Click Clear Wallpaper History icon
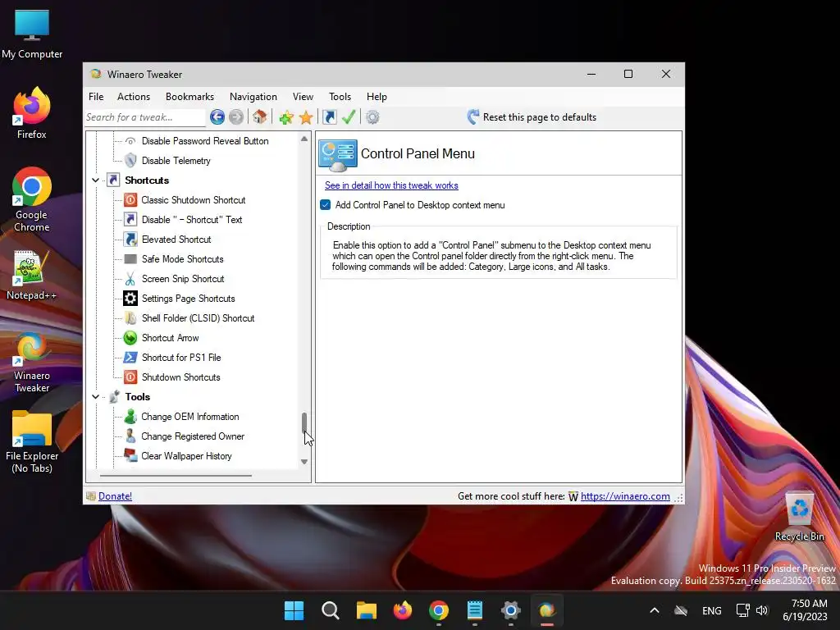The image size is (840, 630). [130, 456]
